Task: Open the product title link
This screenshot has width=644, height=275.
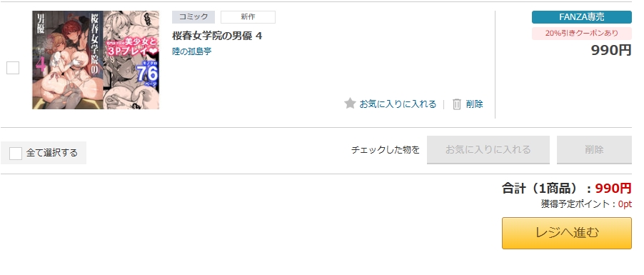Action: 217,36
